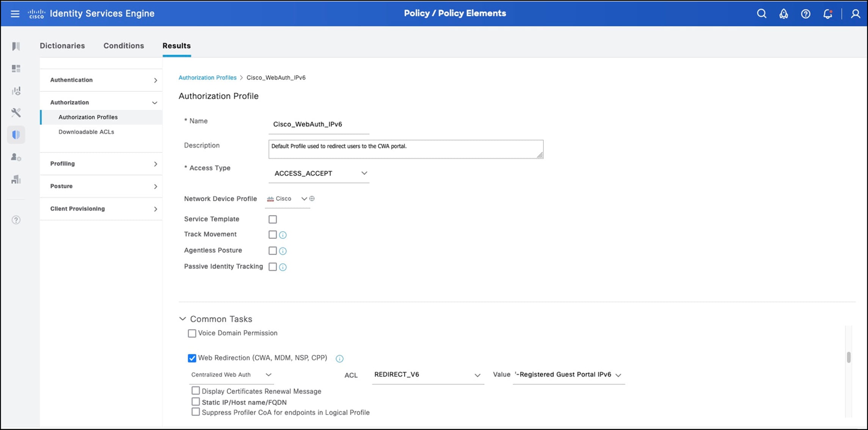
Task: Enable Display Certificates Renewal Message
Action: click(196, 391)
